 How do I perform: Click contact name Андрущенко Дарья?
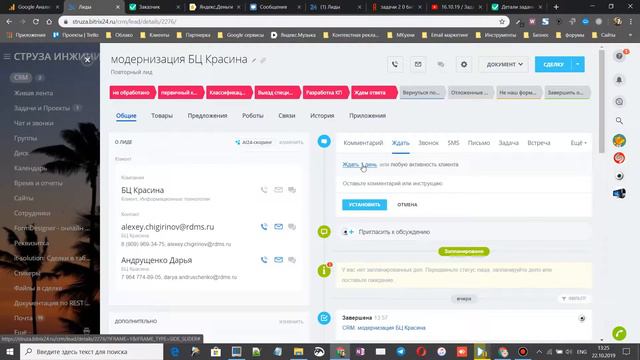click(x=156, y=260)
